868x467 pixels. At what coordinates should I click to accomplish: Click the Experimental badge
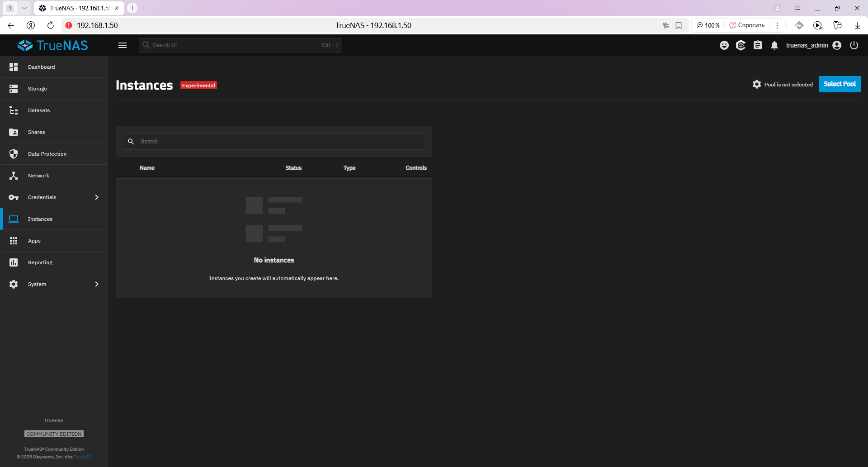pos(198,86)
